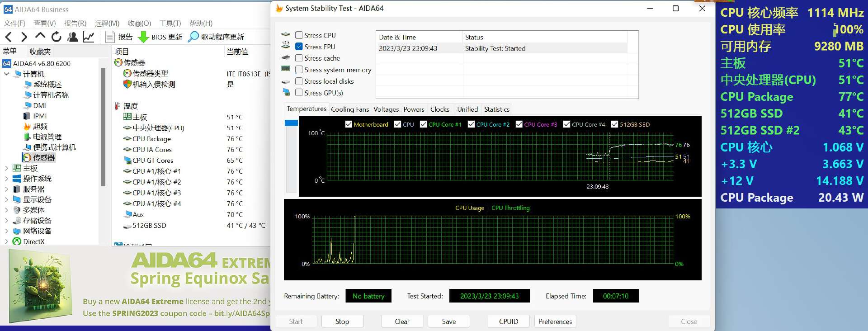The height and width of the screenshot is (331, 868).
Task: Select the 多媒体 multimedia icon
Action: 17,210
